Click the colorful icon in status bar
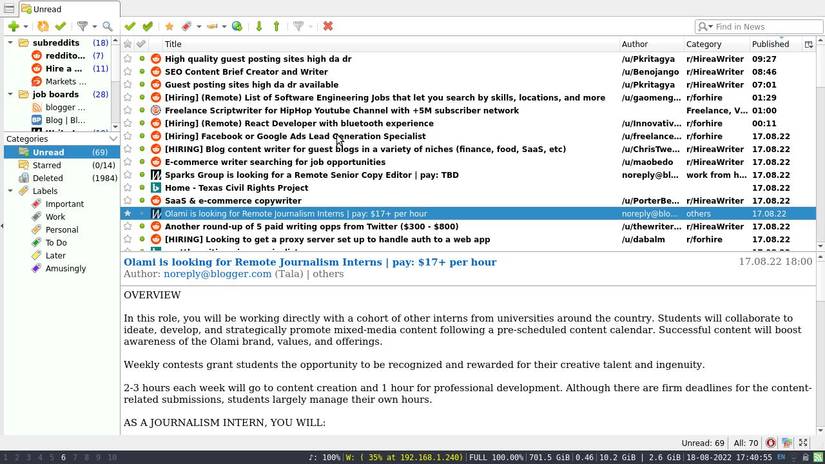The width and height of the screenshot is (825, 464). click(787, 443)
